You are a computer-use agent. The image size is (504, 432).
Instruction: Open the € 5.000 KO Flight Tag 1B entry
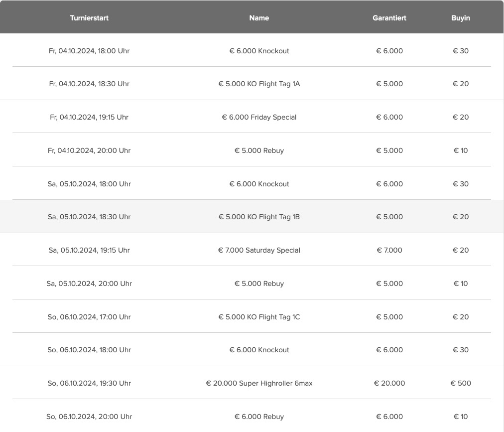(259, 217)
